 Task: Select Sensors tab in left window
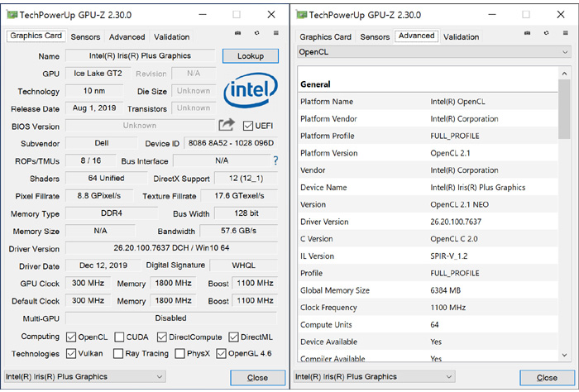(x=85, y=37)
